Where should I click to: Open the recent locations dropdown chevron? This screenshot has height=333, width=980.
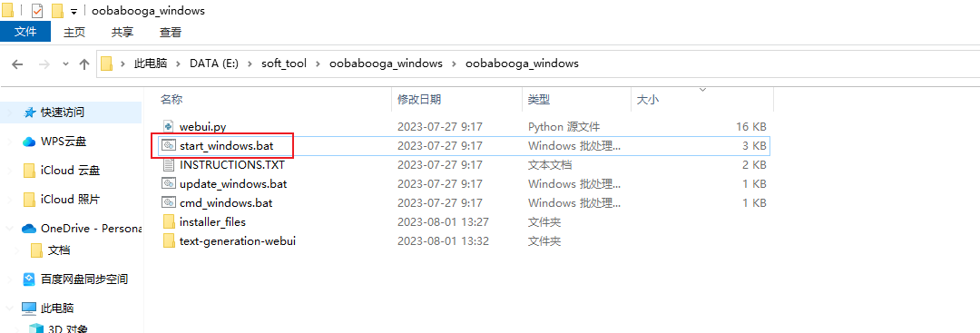point(65,64)
